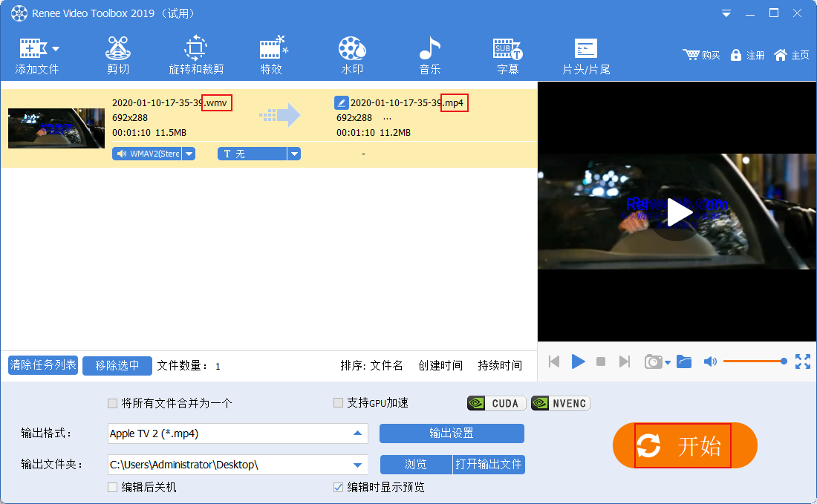
Task: Click the NVENC badge
Action: coord(561,403)
